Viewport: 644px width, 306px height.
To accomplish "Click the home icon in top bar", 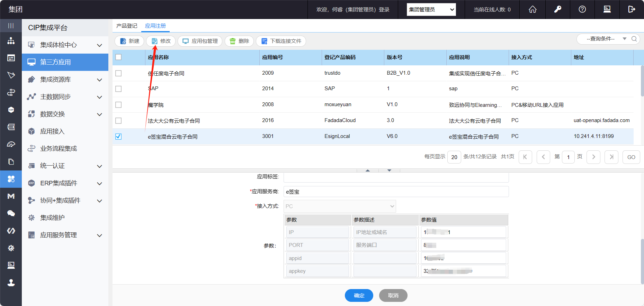I will (x=533, y=9).
